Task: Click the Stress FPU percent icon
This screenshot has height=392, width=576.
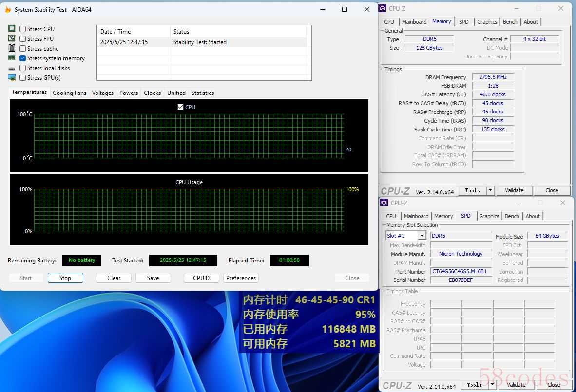Action: (x=12, y=38)
